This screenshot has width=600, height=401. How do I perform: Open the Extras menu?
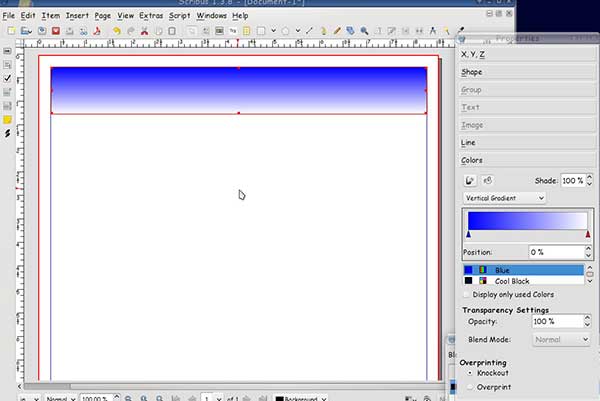coord(151,16)
